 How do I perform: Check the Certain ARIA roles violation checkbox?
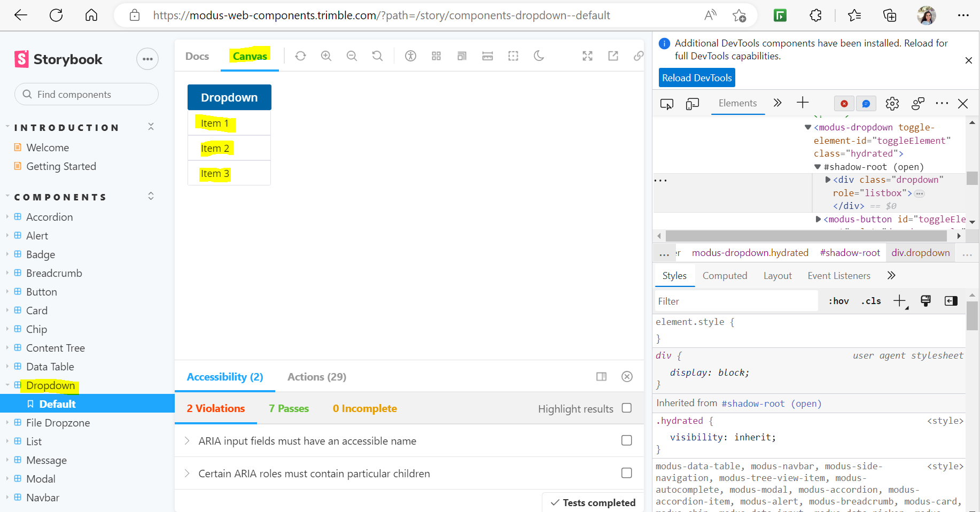coord(626,473)
